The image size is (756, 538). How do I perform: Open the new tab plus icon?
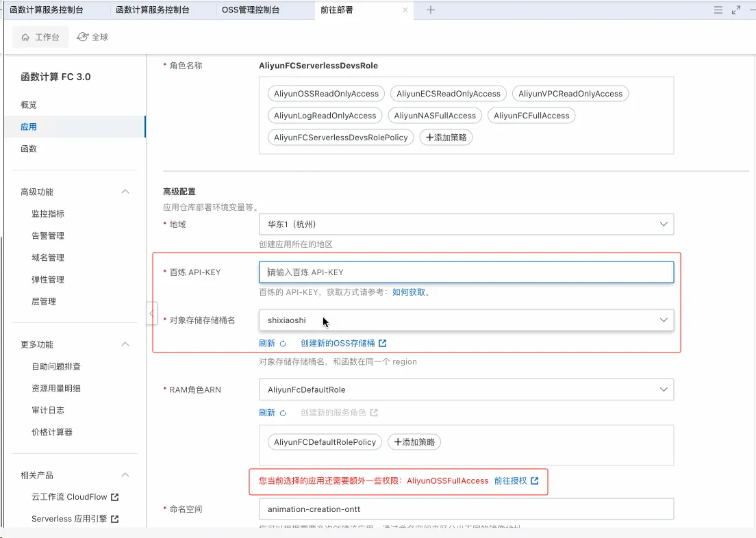[431, 10]
